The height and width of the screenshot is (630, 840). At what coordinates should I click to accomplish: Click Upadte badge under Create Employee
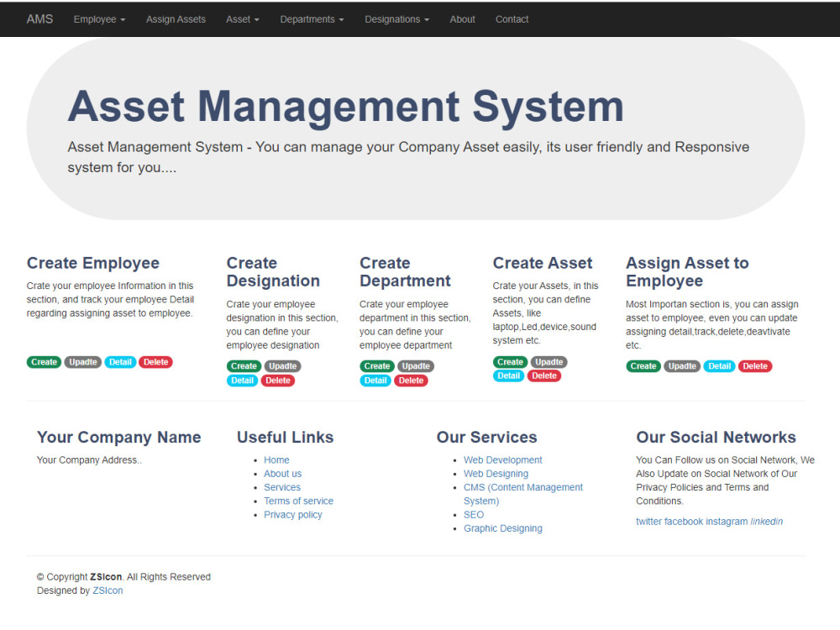coord(83,362)
